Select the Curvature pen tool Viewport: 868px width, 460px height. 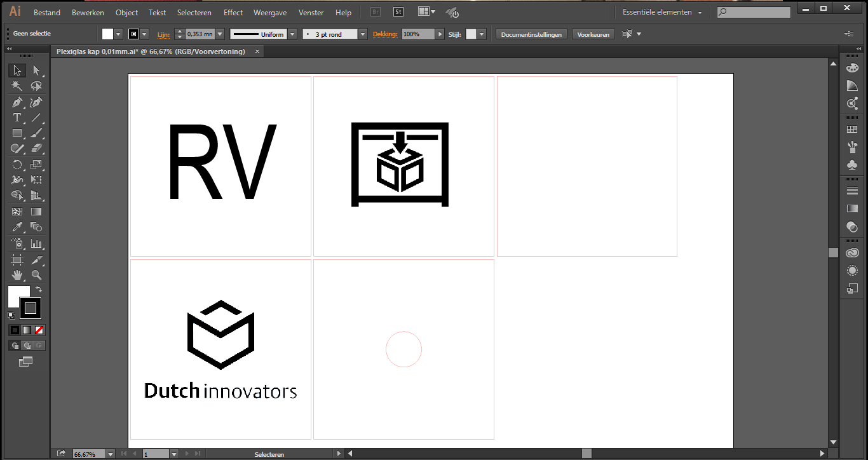[36, 102]
